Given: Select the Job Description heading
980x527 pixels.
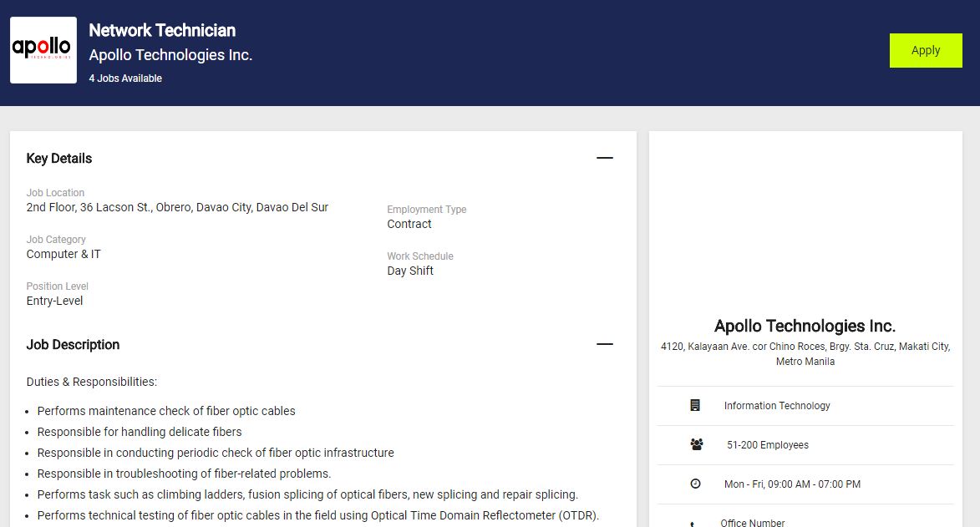Looking at the screenshot, I should pos(73,344).
